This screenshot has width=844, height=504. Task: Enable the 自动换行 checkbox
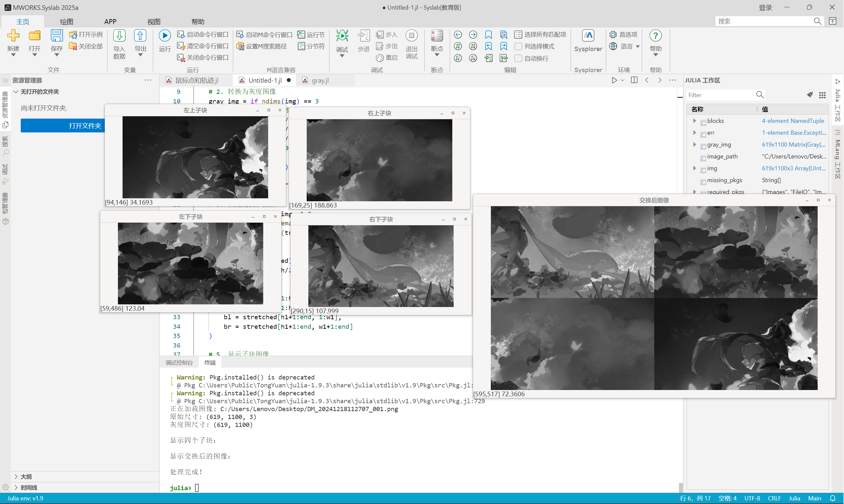[x=518, y=58]
